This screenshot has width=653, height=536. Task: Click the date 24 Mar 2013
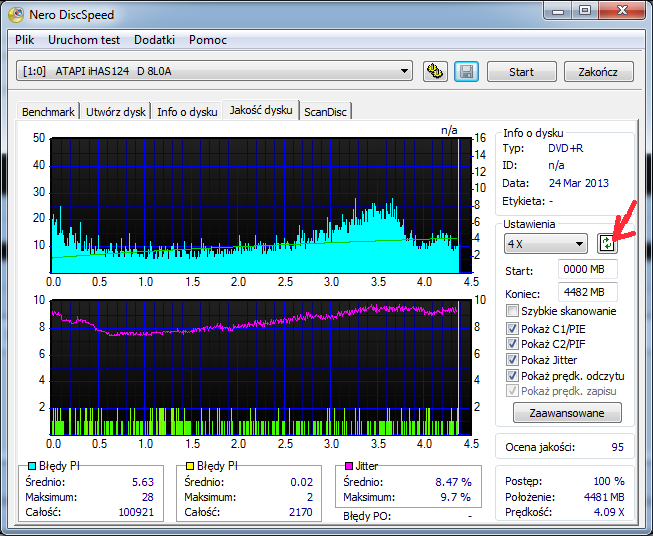pyautogui.click(x=578, y=183)
